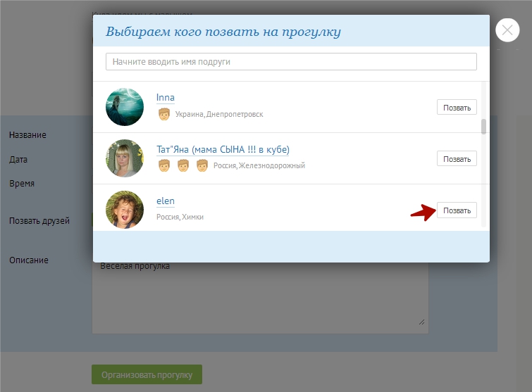
Task: Open the Тат"Яна (мама СЫНА) profile link
Action: point(223,150)
